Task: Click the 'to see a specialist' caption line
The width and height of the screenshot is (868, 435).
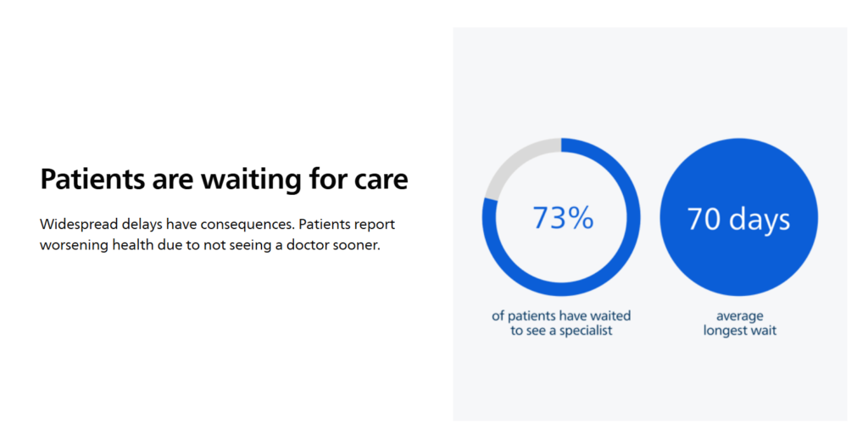Action: click(561, 331)
